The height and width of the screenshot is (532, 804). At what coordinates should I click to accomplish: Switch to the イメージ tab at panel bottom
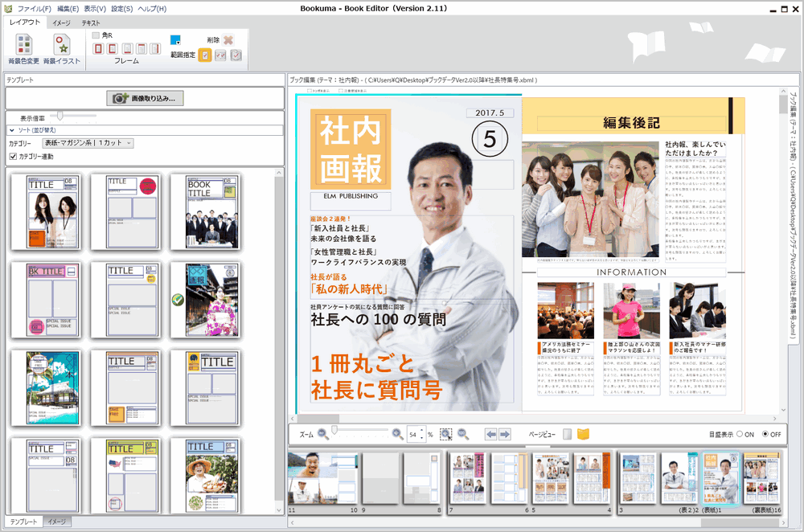coord(57,522)
